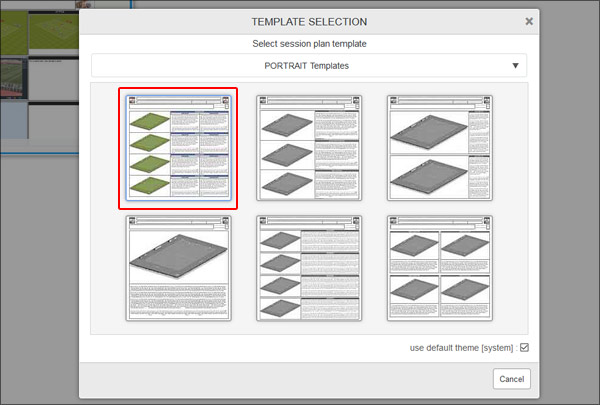Pick the two large pitches template

click(x=440, y=148)
